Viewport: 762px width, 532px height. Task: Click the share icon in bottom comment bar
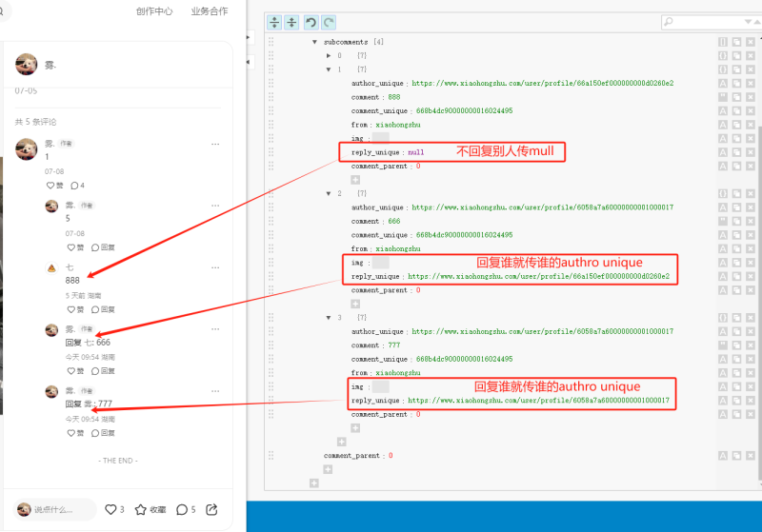pos(211,509)
